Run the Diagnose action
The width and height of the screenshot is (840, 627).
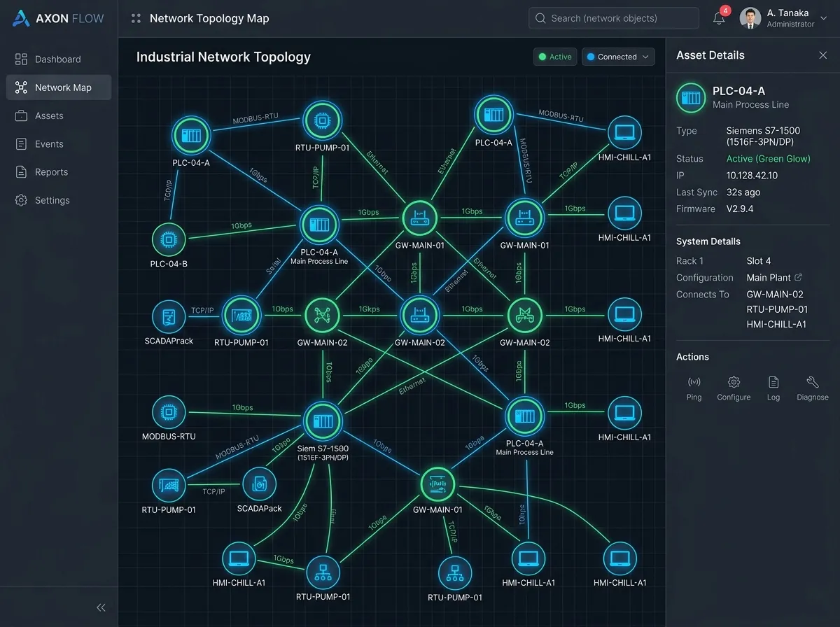813,388
